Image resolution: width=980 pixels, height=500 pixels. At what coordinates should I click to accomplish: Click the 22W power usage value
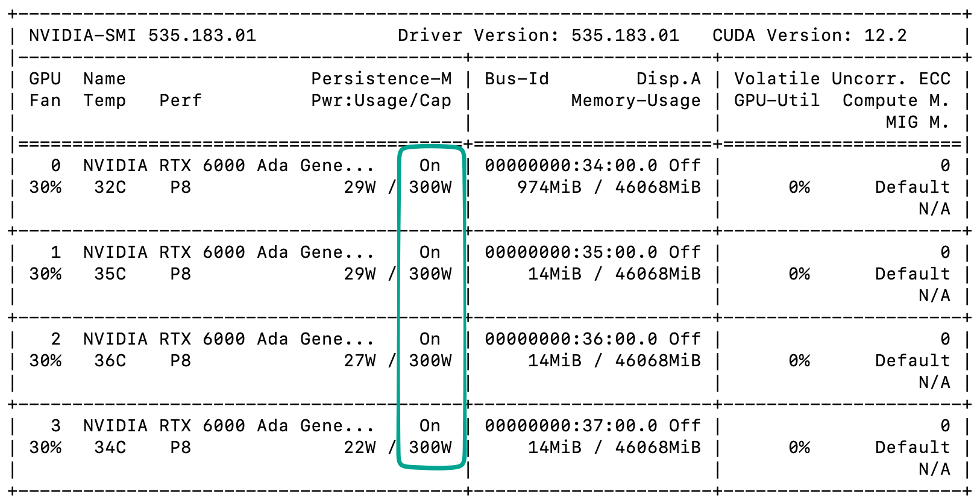click(x=360, y=448)
